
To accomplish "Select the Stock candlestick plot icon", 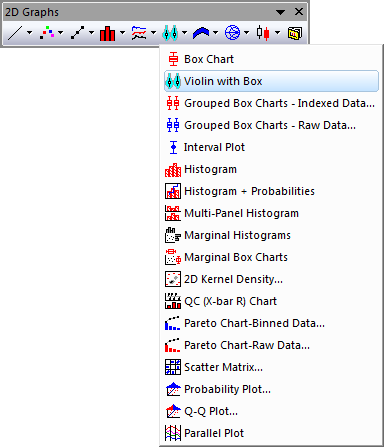I will click(263, 33).
